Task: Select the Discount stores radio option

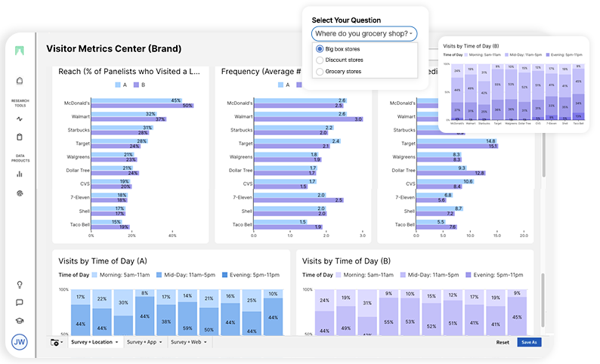Action: [320, 60]
